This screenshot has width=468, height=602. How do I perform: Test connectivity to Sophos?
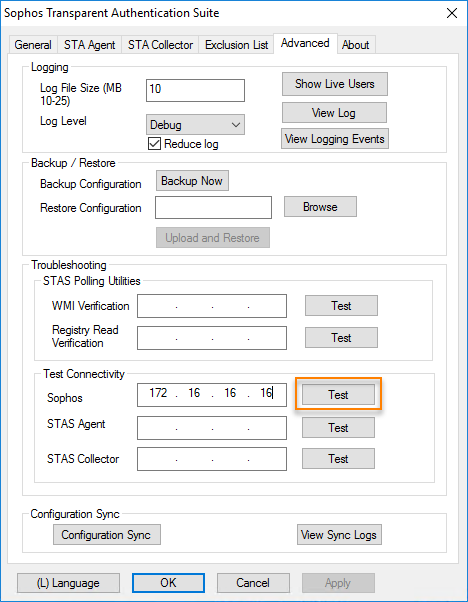(338, 395)
